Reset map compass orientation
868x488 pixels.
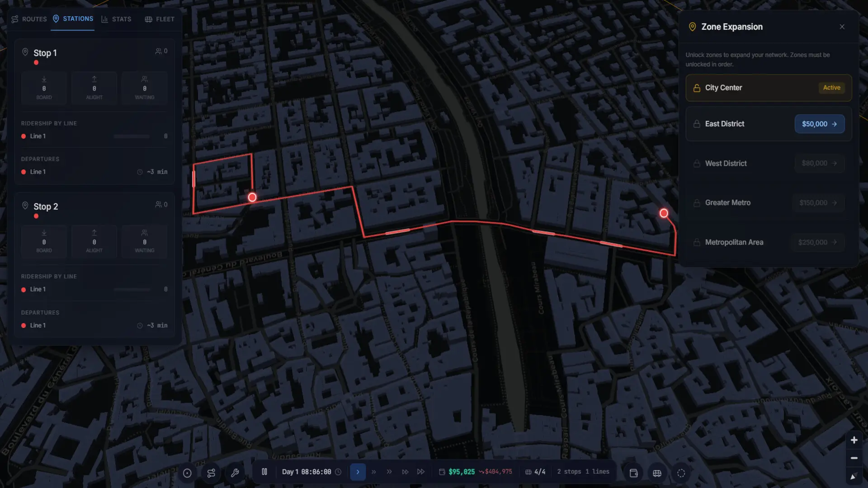854,476
